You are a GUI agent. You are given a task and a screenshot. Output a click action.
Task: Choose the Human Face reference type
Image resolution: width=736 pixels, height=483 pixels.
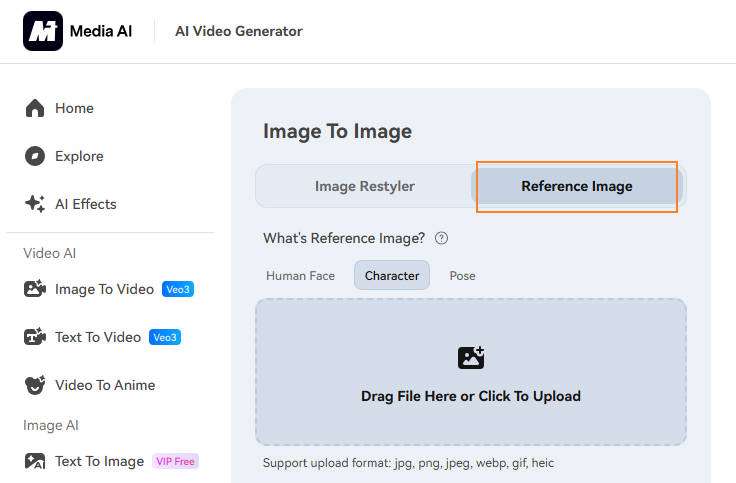pos(300,275)
